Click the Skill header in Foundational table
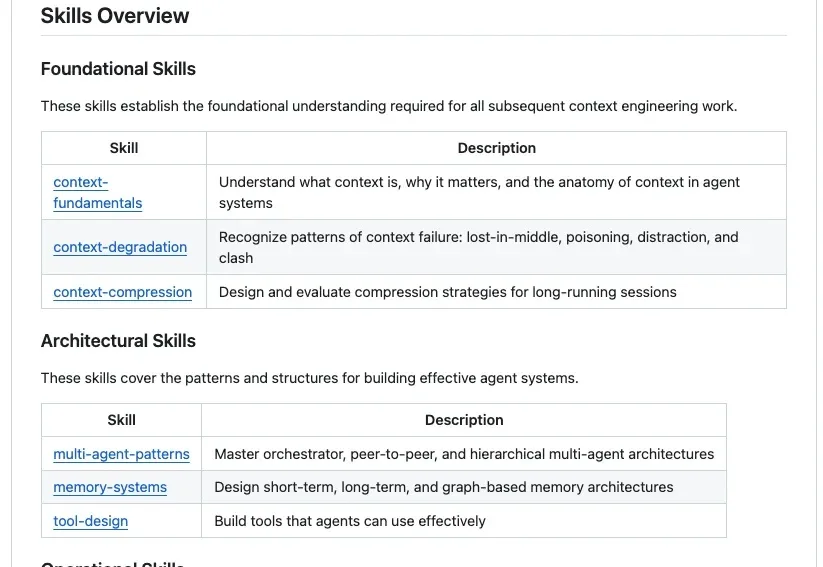The height and width of the screenshot is (567, 823). [124, 148]
